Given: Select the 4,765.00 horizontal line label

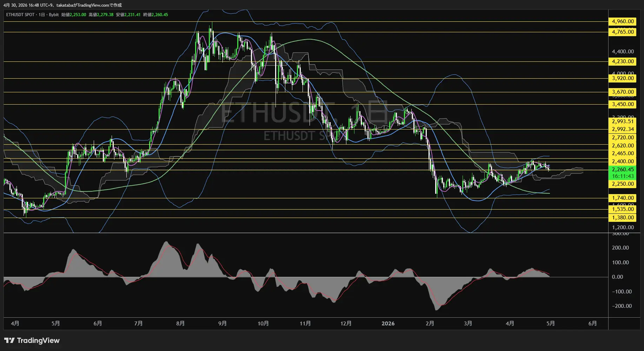Looking at the screenshot, I should click(x=623, y=32).
